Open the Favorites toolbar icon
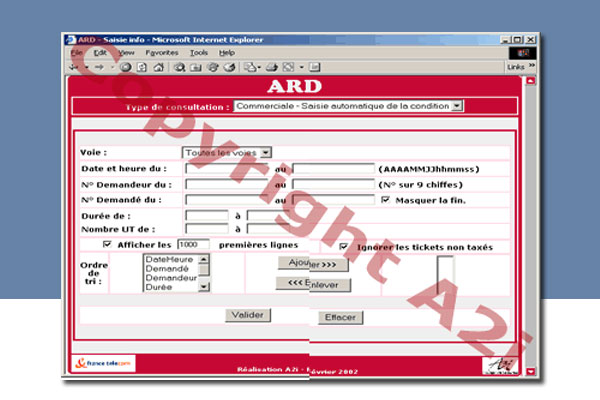Viewport: 600px width, 400px height. [196, 68]
